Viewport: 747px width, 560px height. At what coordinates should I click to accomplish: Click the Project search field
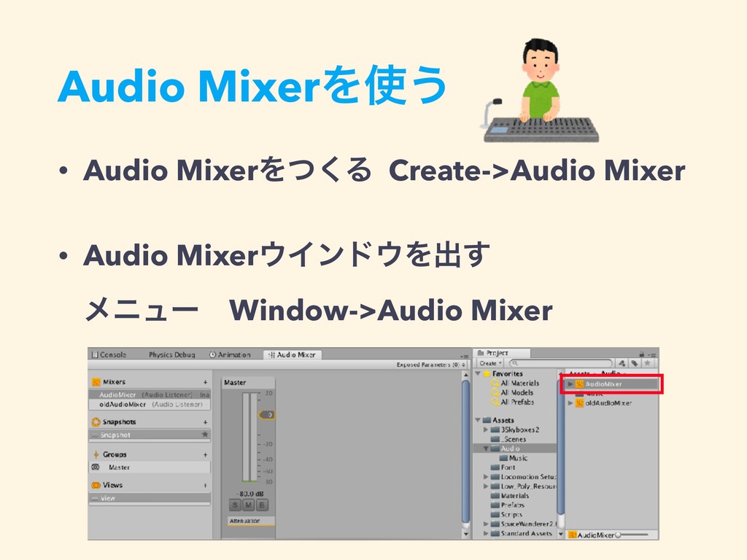point(561,363)
